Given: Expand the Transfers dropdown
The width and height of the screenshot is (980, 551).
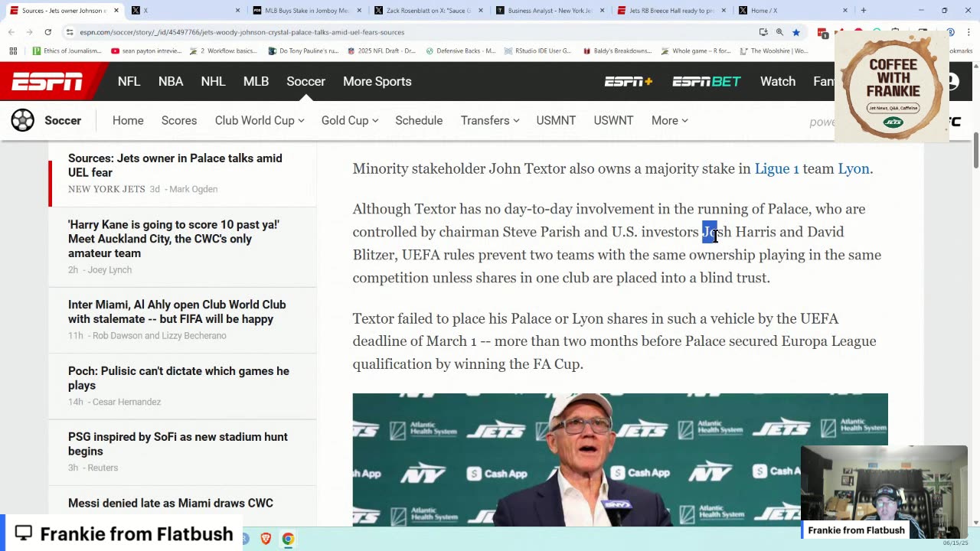Looking at the screenshot, I should [x=490, y=120].
